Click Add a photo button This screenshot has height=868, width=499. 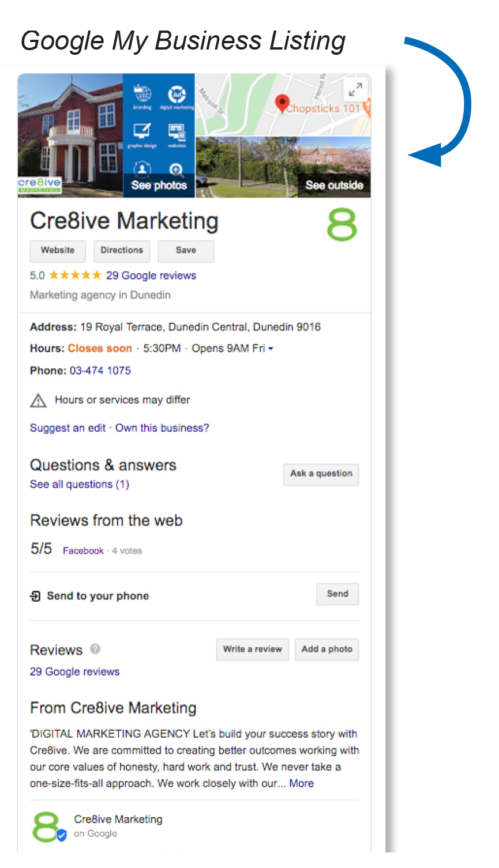[x=327, y=650]
